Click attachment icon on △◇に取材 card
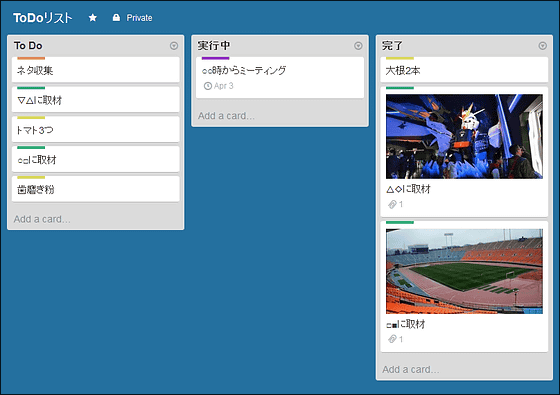Image resolution: width=560 pixels, height=395 pixels. pos(392,204)
